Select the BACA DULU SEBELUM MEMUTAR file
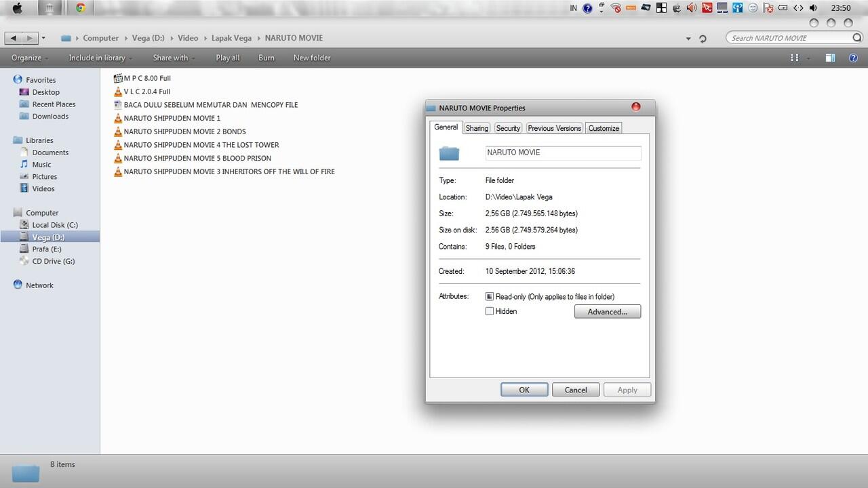Screen dimensions: 868x488 pos(210,105)
